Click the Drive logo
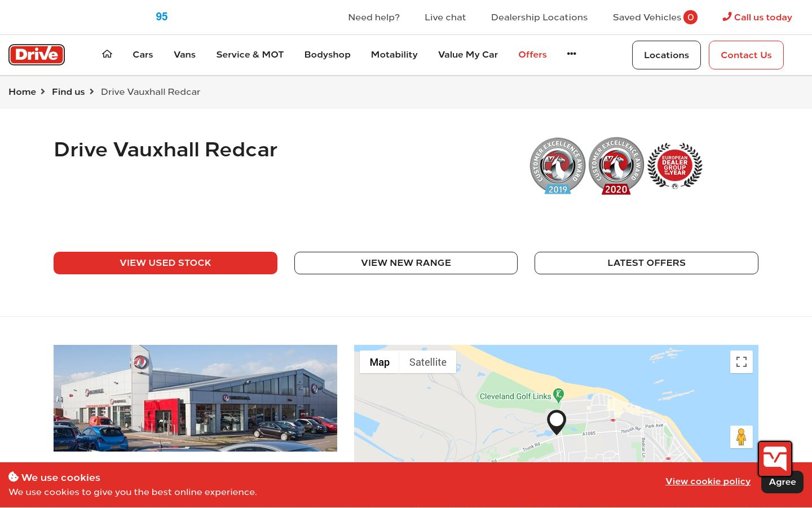Image resolution: width=812 pixels, height=508 pixels. tap(37, 55)
